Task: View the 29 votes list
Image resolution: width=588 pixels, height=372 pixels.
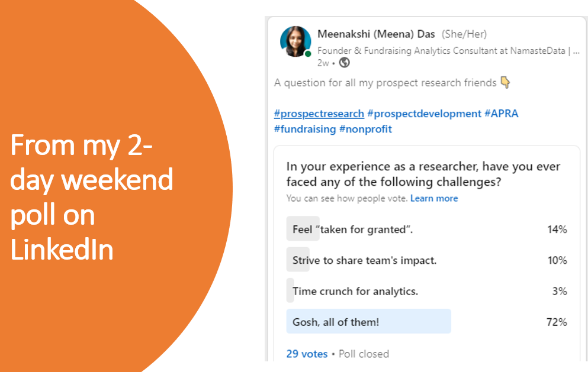Action: click(x=307, y=354)
